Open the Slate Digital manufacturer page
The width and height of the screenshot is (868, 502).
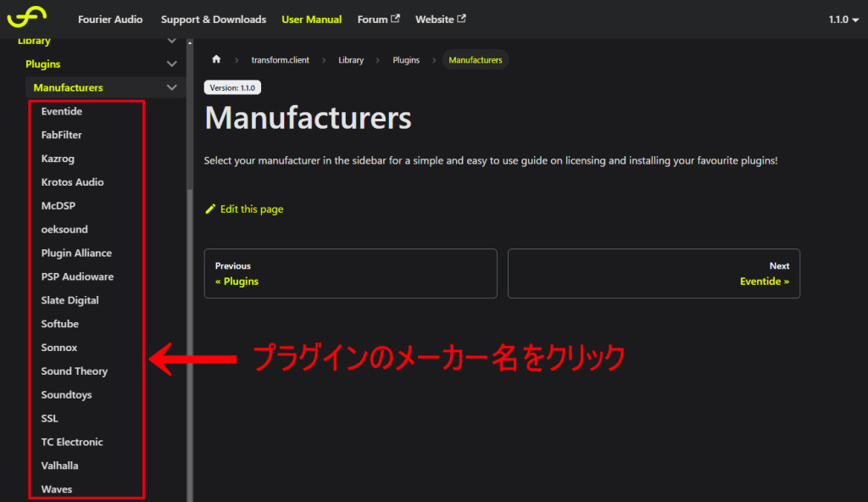(70, 300)
